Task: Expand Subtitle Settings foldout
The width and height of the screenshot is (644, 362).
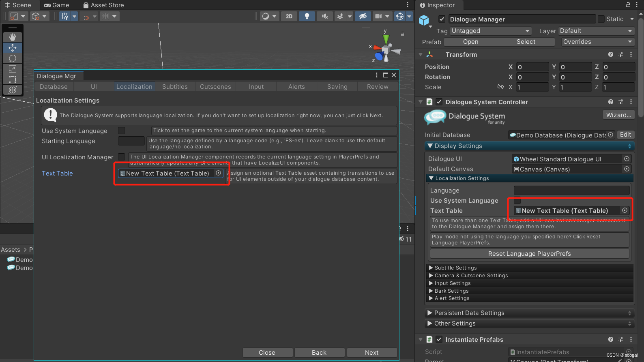Action: (x=431, y=268)
